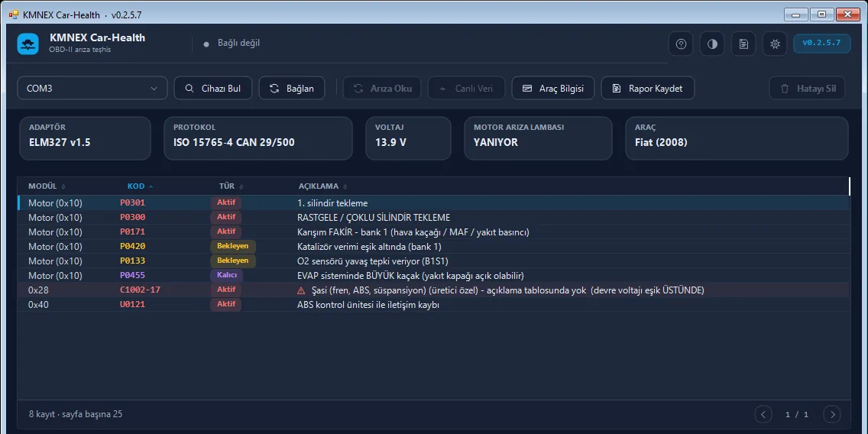868x434 pixels.
Task: Open the COM3 port dropdown
Action: [x=92, y=88]
